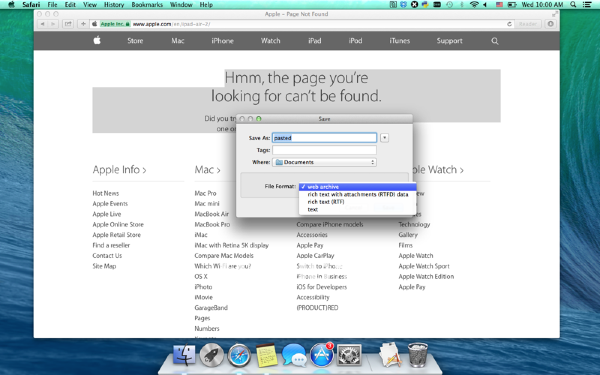Open the Safari application menu

31,5
